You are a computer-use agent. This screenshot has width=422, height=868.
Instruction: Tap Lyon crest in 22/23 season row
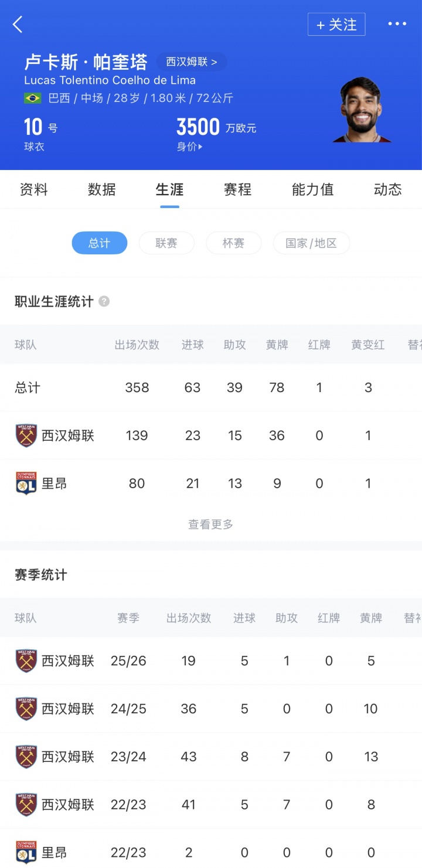click(x=26, y=853)
